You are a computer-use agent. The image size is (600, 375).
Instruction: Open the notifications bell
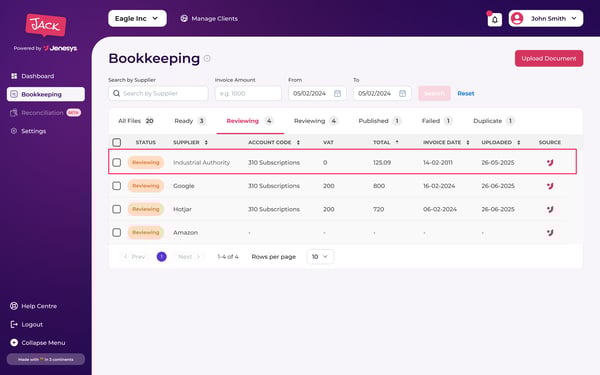pyautogui.click(x=494, y=19)
